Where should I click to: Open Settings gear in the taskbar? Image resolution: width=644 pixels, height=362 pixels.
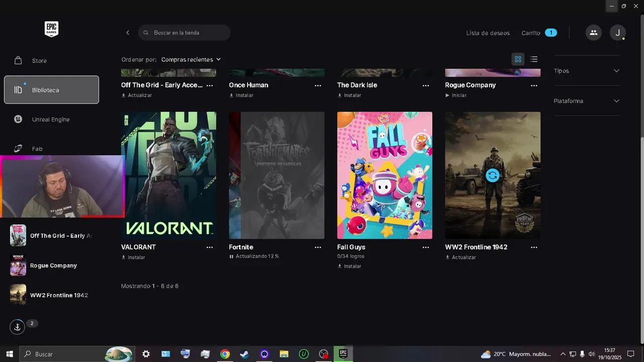coord(146,354)
